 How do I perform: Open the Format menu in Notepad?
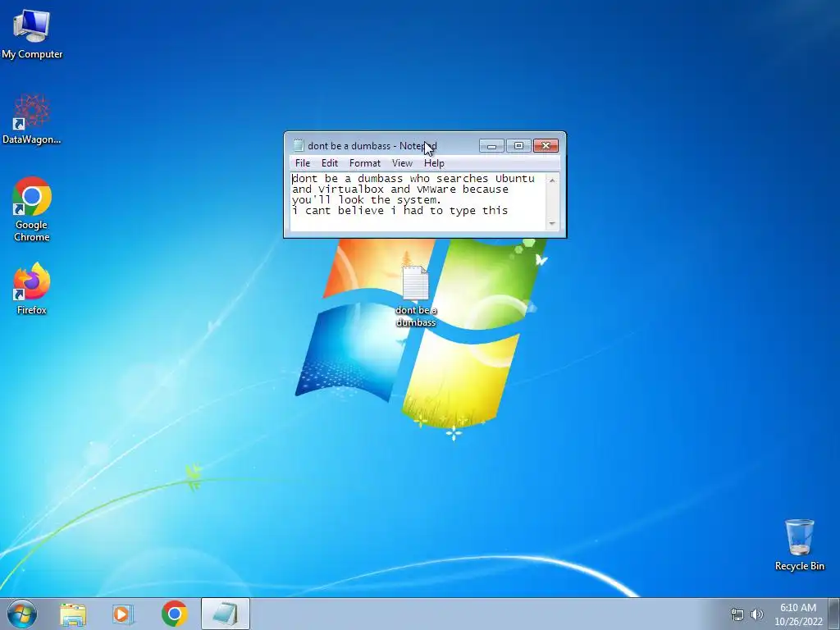coord(365,163)
